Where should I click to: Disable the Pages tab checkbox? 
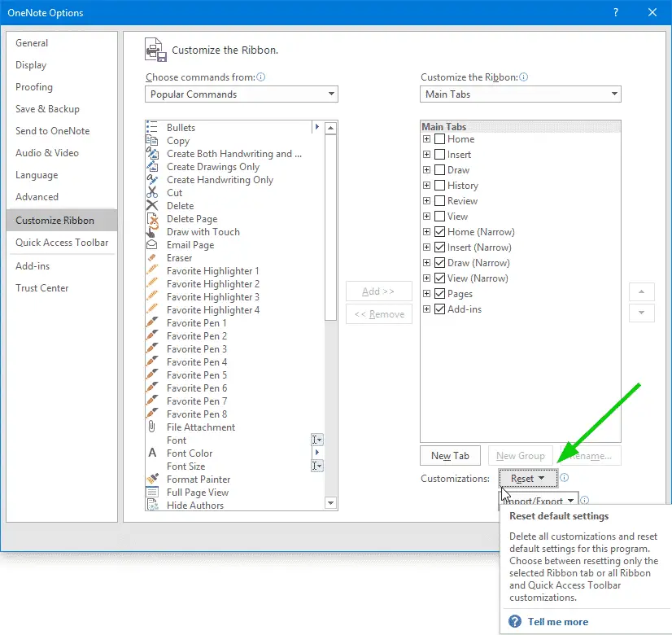(439, 293)
